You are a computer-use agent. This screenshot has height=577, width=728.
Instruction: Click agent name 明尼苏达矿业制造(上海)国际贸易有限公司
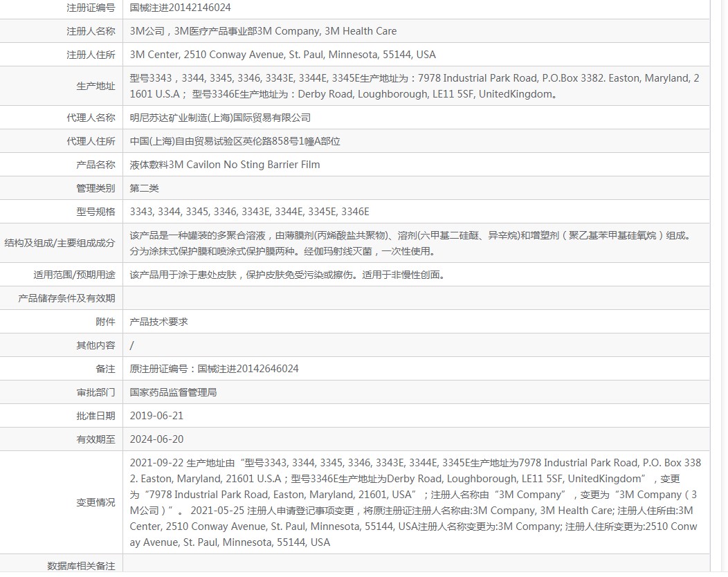pyautogui.click(x=220, y=118)
